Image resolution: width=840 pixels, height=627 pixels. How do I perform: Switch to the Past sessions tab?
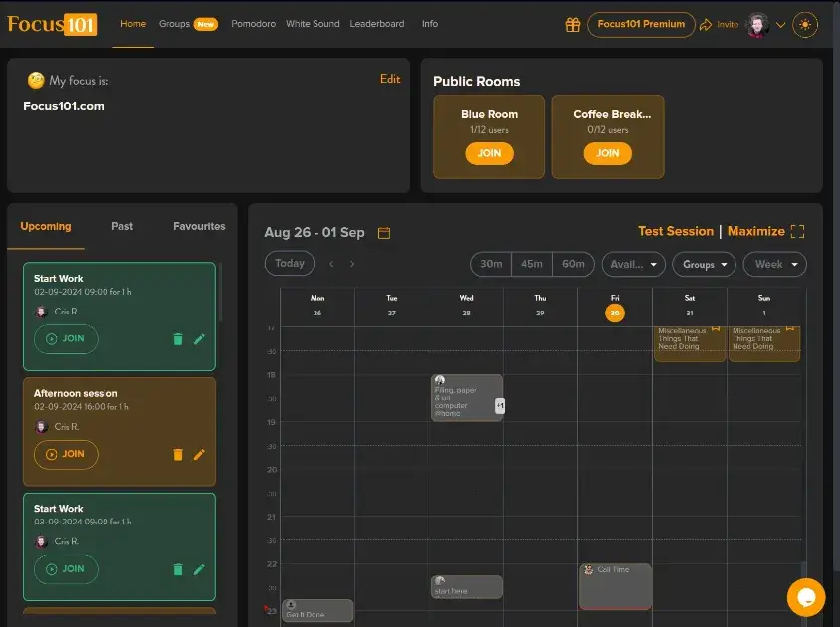122,226
